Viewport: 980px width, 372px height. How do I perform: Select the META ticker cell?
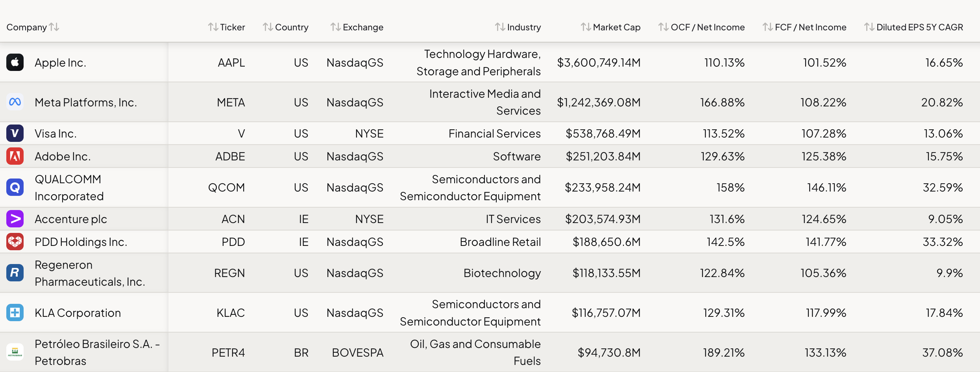(231, 102)
